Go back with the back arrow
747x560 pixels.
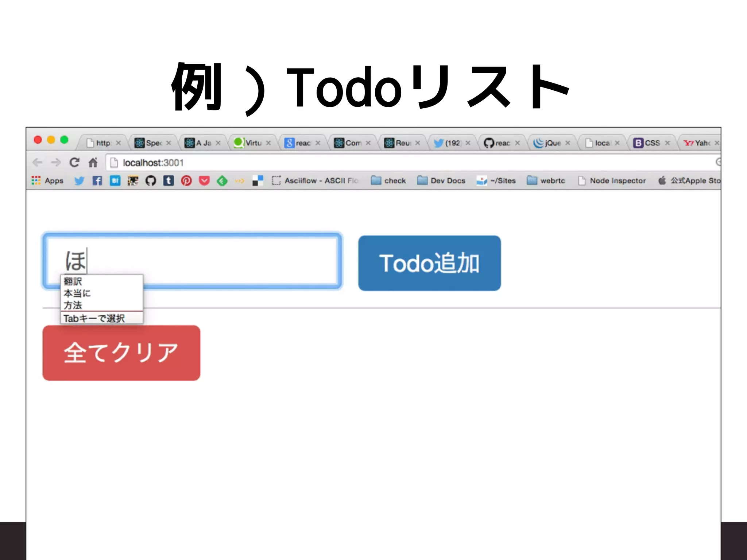click(x=38, y=162)
